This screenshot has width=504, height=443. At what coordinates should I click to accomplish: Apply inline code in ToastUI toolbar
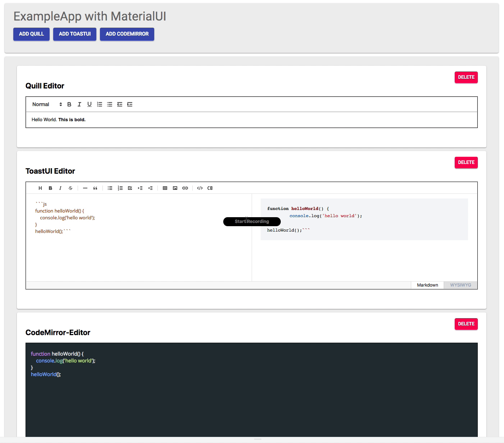click(x=200, y=188)
